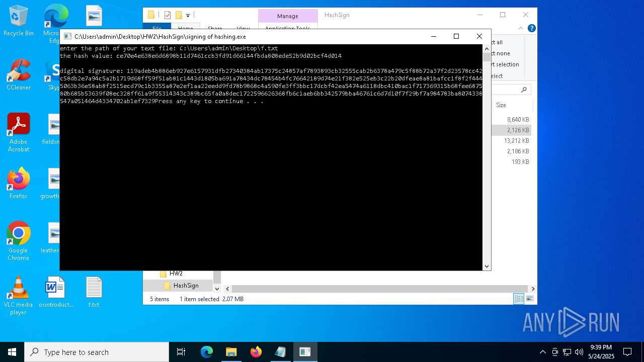Click the notepad-like taskbar app icon
The image size is (644, 362).
coord(280,352)
